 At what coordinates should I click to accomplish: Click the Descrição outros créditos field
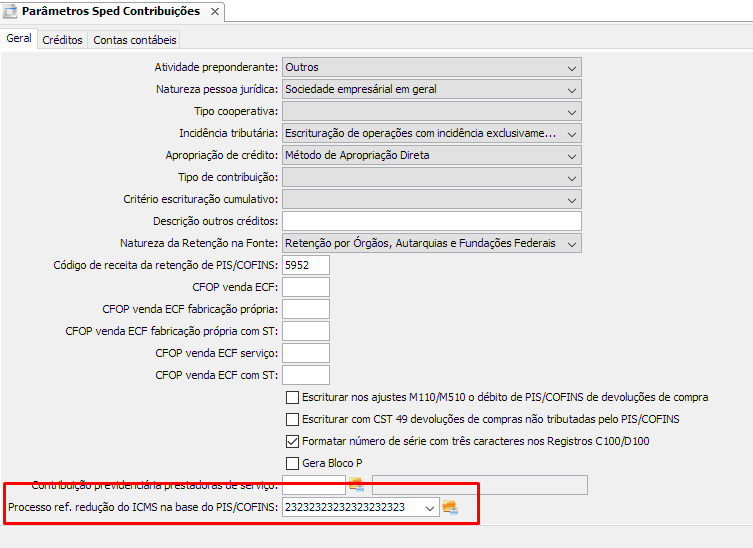pos(431,221)
